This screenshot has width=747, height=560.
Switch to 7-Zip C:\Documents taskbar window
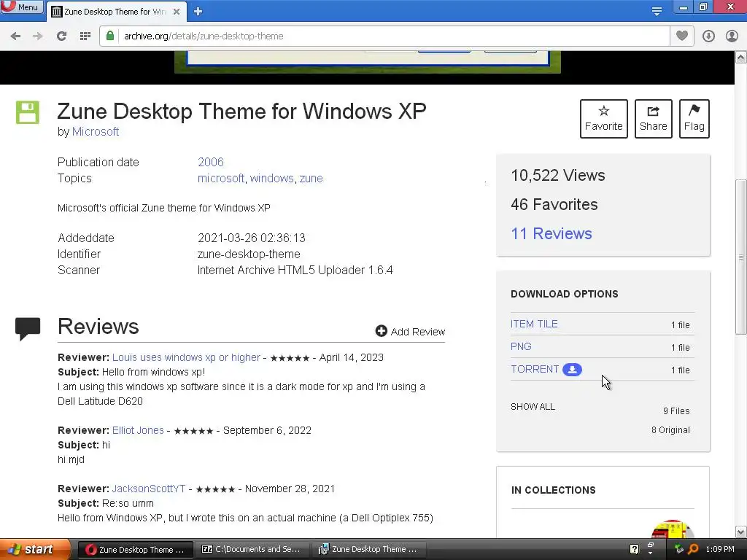252,550
